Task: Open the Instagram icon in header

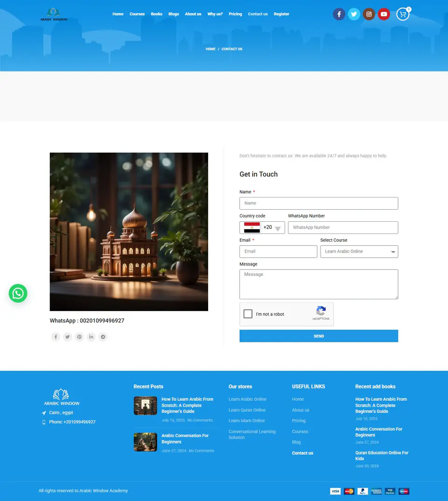Action: coord(369,14)
